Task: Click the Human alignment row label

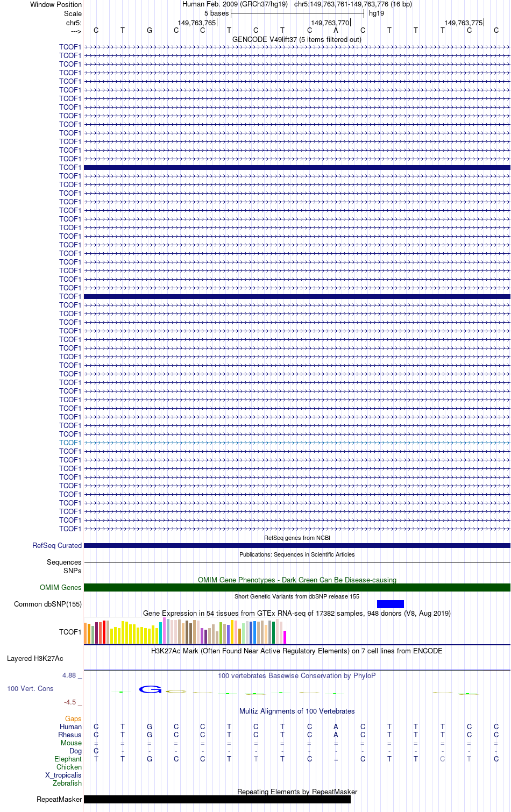Action: (x=70, y=726)
